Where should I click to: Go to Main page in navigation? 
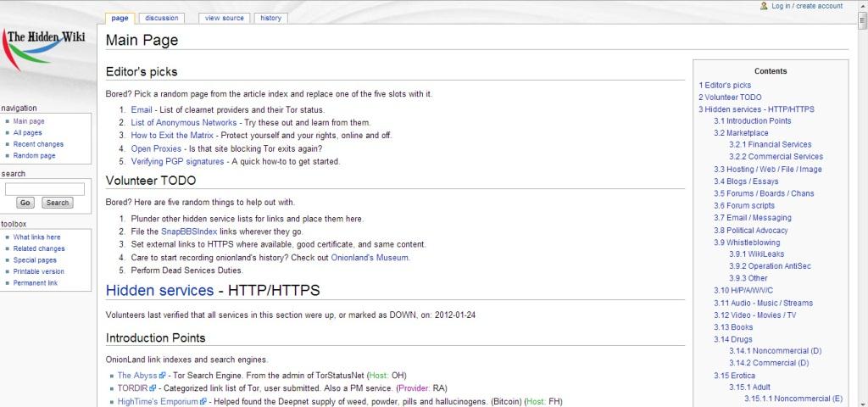coord(29,121)
